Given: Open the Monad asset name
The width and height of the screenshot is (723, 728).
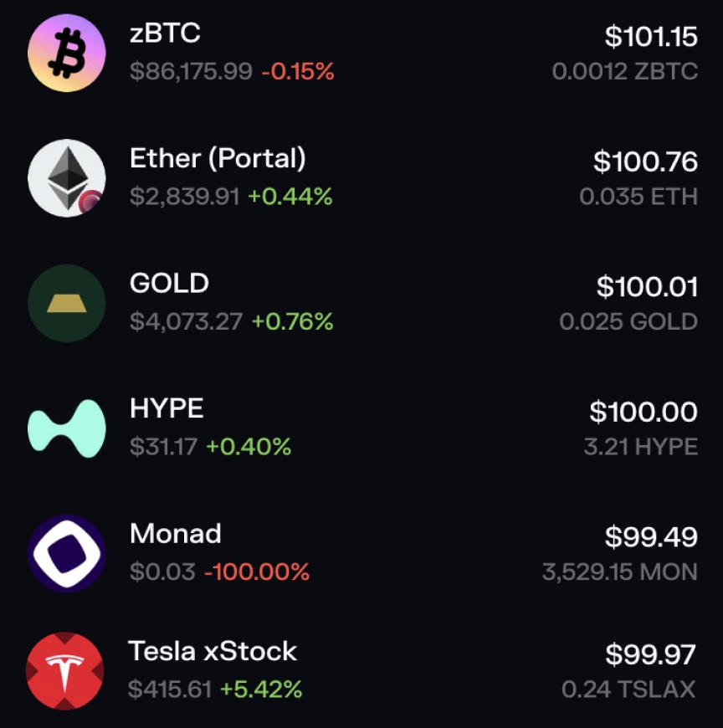Looking at the screenshot, I should tap(176, 534).
